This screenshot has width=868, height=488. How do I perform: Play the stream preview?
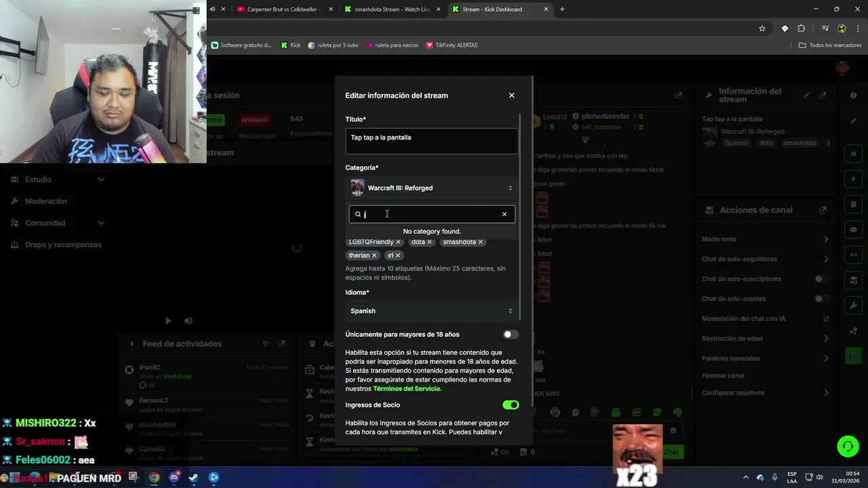click(x=168, y=321)
